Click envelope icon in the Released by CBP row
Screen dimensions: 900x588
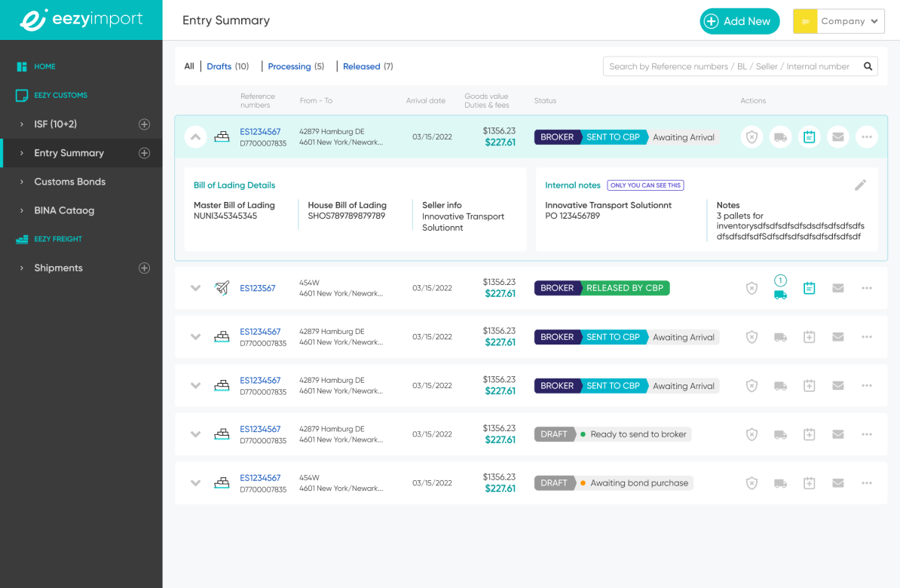[x=837, y=288]
